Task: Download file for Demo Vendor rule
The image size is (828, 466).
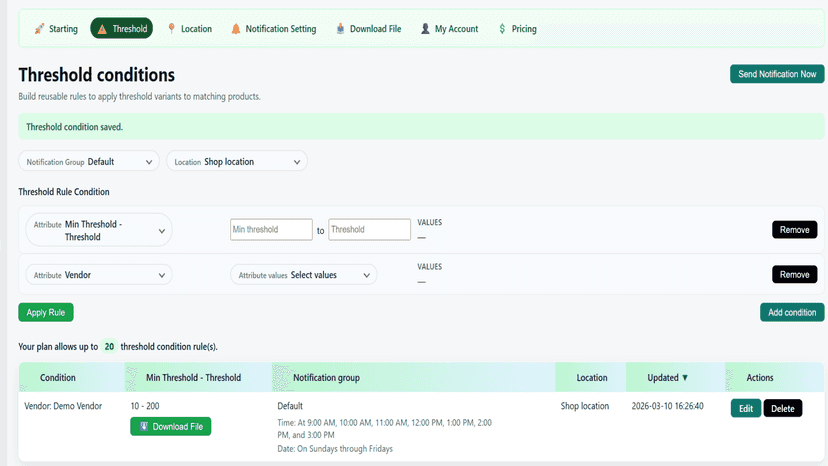Action: (171, 426)
